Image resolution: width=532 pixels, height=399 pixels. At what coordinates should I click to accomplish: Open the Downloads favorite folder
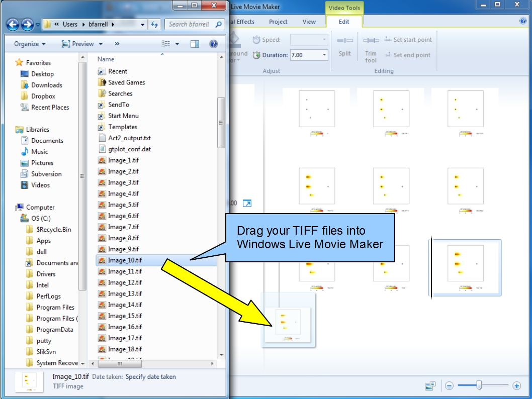click(x=47, y=85)
